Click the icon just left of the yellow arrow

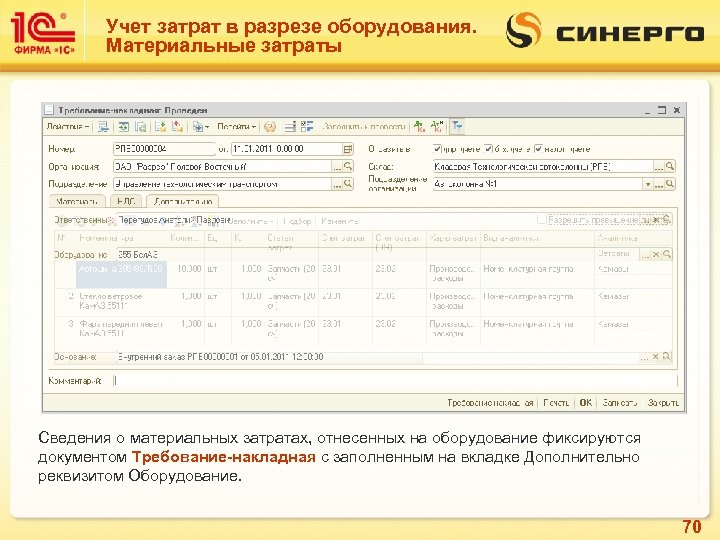(160, 127)
